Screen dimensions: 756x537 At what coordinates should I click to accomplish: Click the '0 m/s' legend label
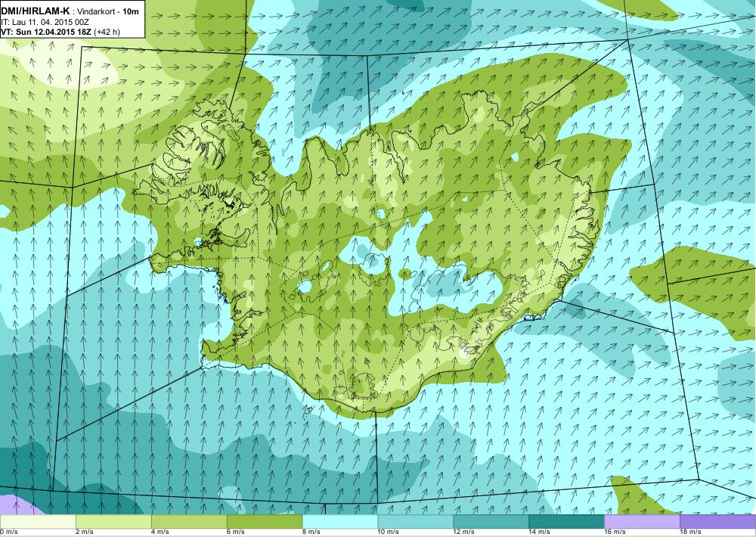8,532
